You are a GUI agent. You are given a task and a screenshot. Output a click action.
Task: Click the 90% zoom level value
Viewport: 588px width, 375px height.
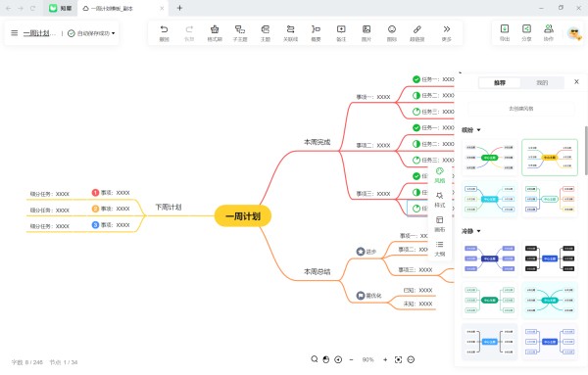click(367, 359)
